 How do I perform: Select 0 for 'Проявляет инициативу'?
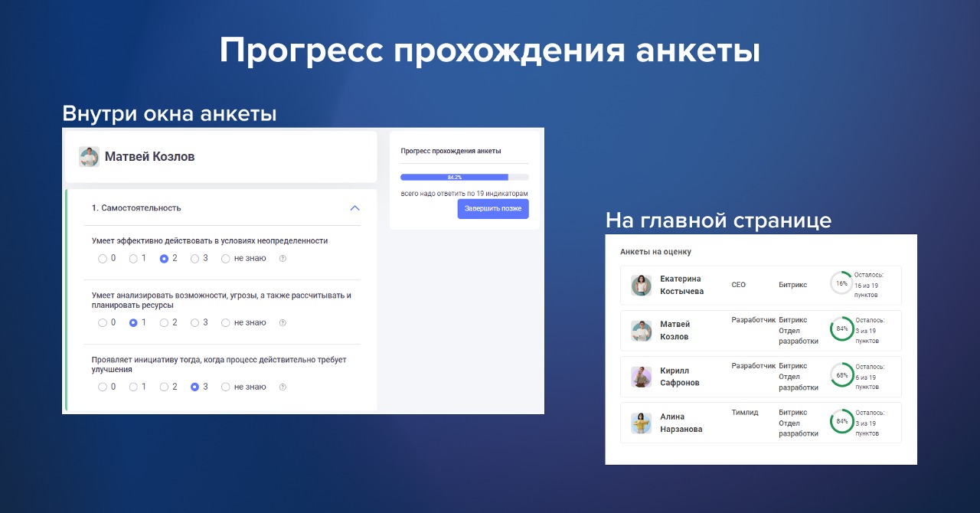(103, 387)
